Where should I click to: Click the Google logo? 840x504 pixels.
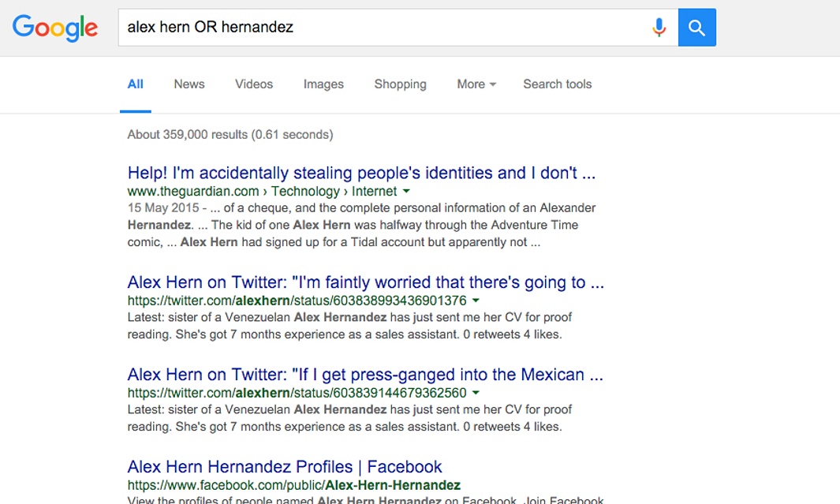click(55, 28)
